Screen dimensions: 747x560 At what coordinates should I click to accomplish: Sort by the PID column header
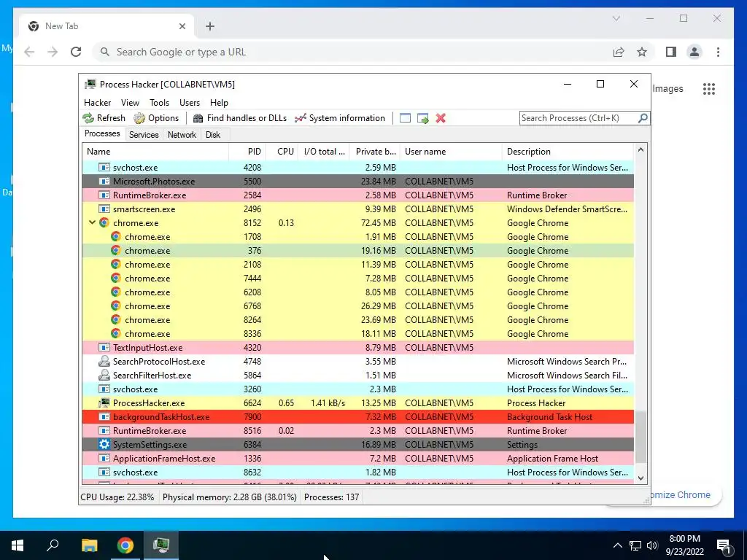(247, 152)
